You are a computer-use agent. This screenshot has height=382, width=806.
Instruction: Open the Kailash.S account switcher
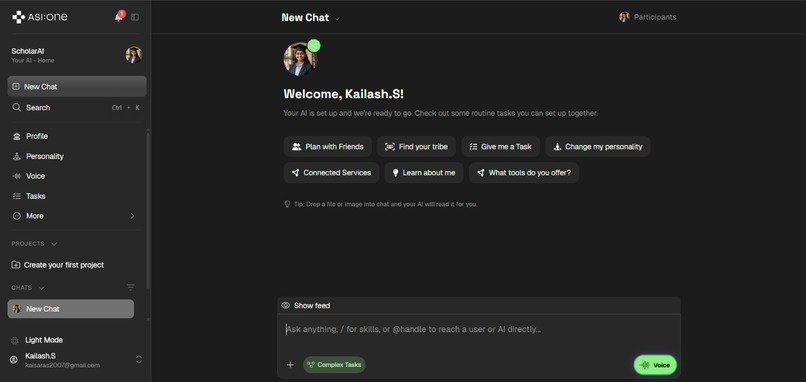pyautogui.click(x=139, y=360)
